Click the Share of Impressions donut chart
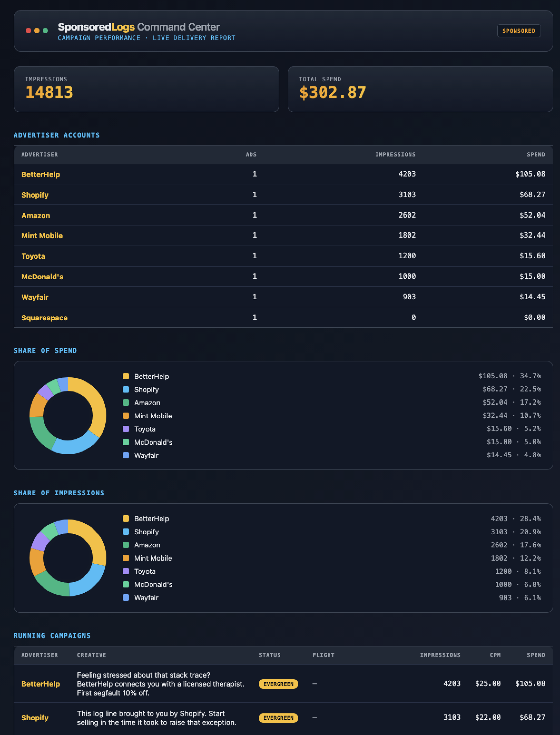Image resolution: width=560 pixels, height=735 pixels. tap(68, 558)
